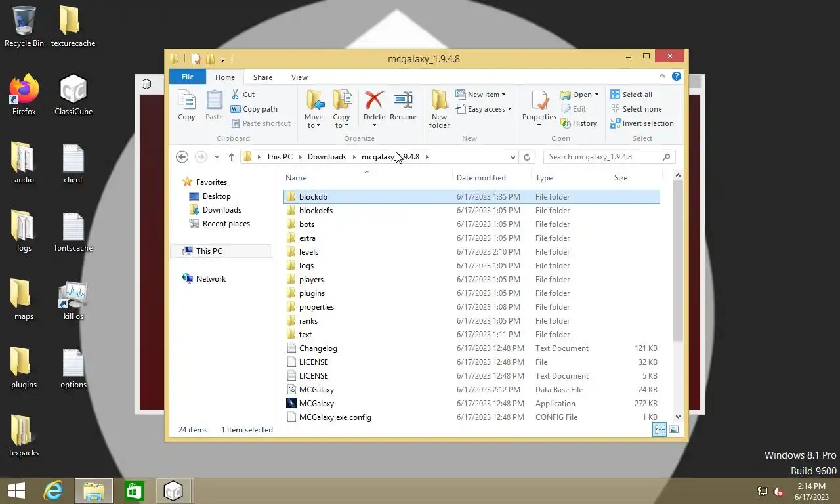
Task: Expand the mcgalaxy_1.9.4.8 breadcrumb arrow
Action: click(x=427, y=157)
